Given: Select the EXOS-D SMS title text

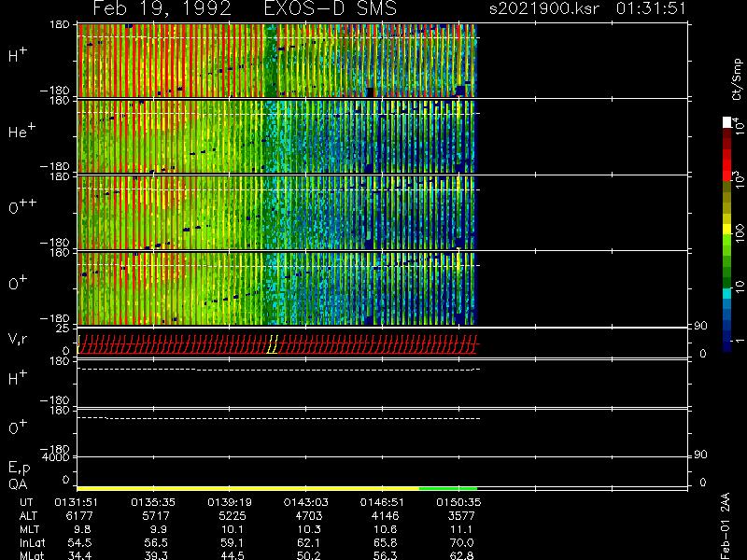Looking at the screenshot, I should pos(331,8).
